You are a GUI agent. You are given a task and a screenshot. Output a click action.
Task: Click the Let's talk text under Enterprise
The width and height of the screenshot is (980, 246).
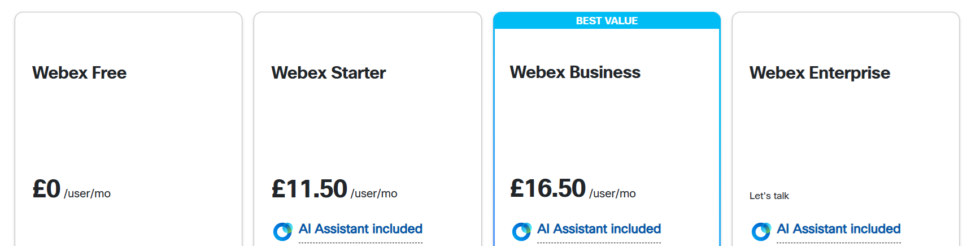pos(769,196)
